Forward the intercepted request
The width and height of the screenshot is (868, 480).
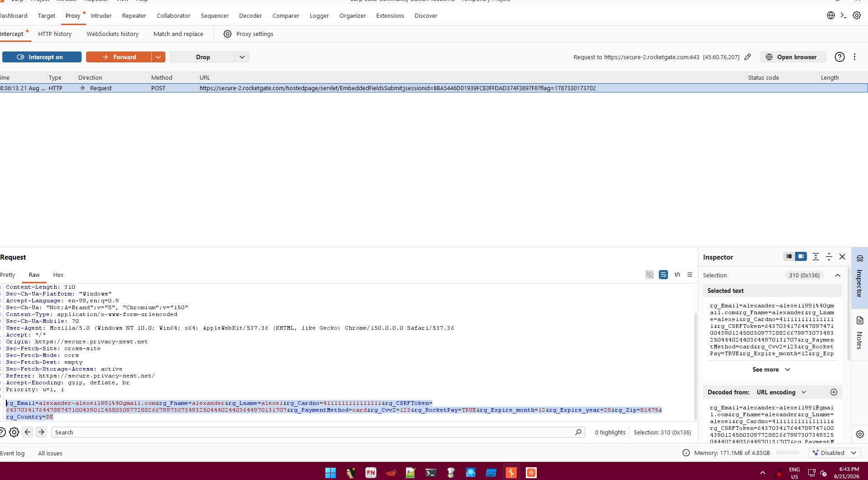tap(118, 57)
